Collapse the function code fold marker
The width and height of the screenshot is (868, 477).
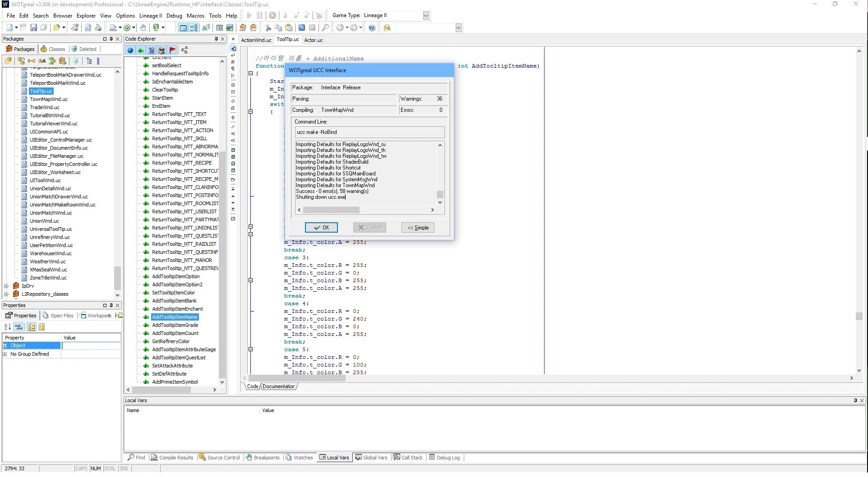click(250, 73)
